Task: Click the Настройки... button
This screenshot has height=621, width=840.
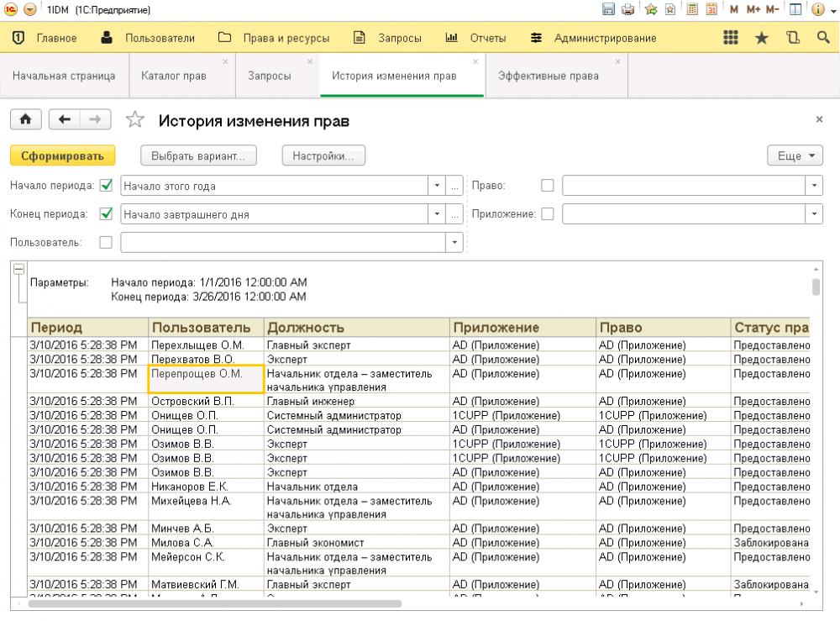Action: (x=323, y=156)
